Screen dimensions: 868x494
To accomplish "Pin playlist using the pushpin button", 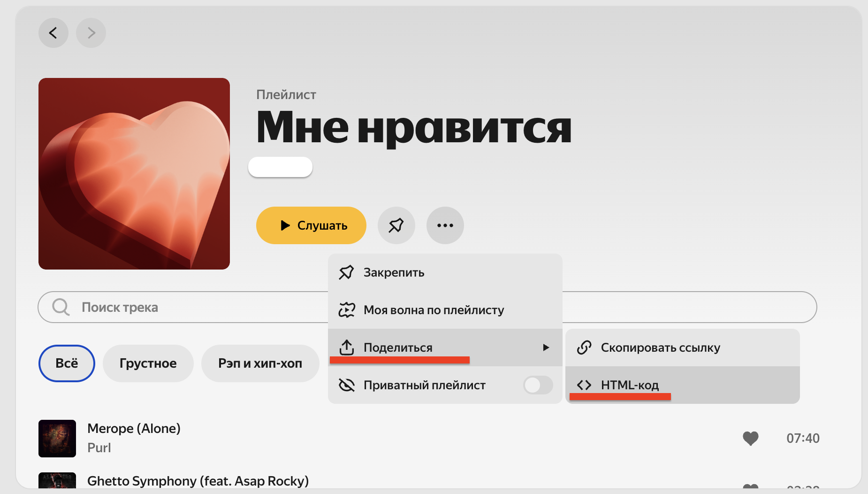I will coord(396,225).
